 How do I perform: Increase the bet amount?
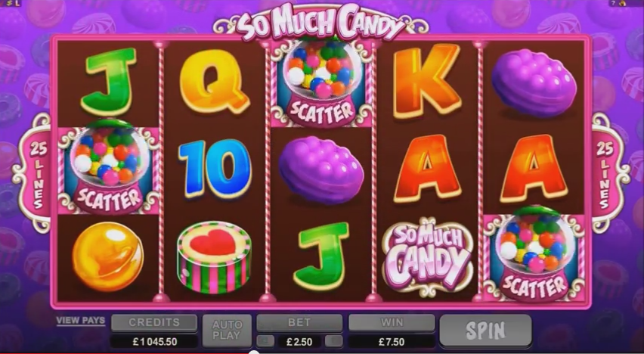[x=333, y=341]
